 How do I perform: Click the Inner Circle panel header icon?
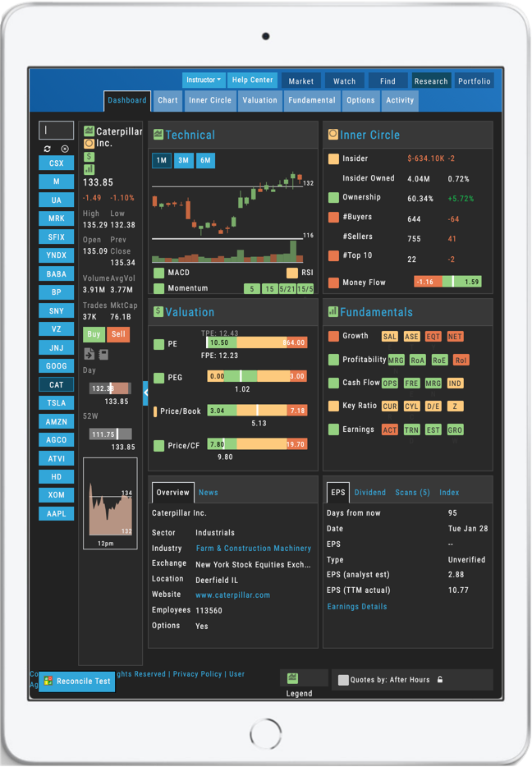tap(333, 134)
